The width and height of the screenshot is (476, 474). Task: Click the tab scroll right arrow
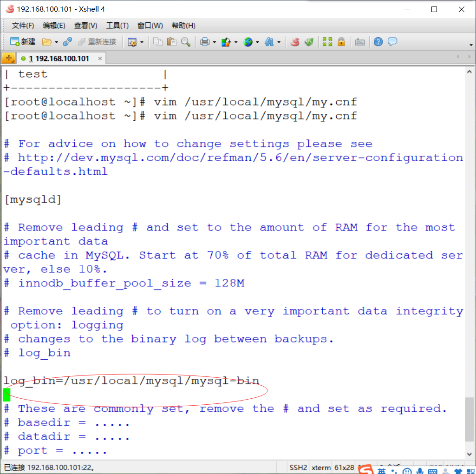(x=469, y=57)
